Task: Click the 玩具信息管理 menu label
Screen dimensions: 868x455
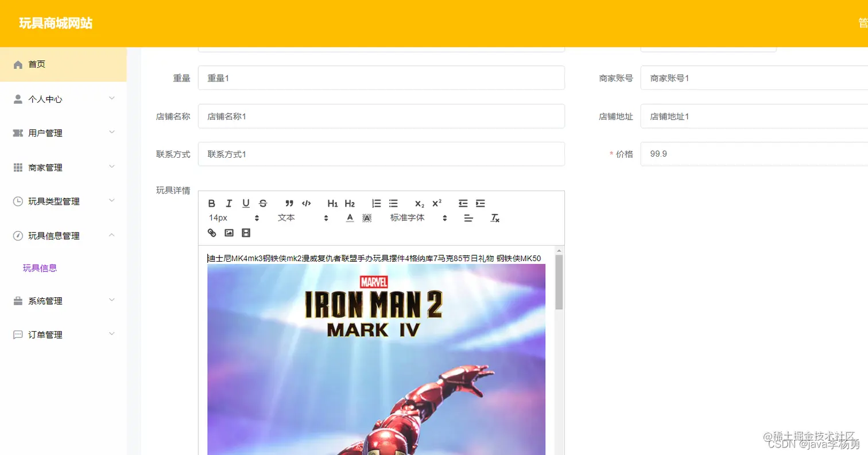Action: [54, 236]
